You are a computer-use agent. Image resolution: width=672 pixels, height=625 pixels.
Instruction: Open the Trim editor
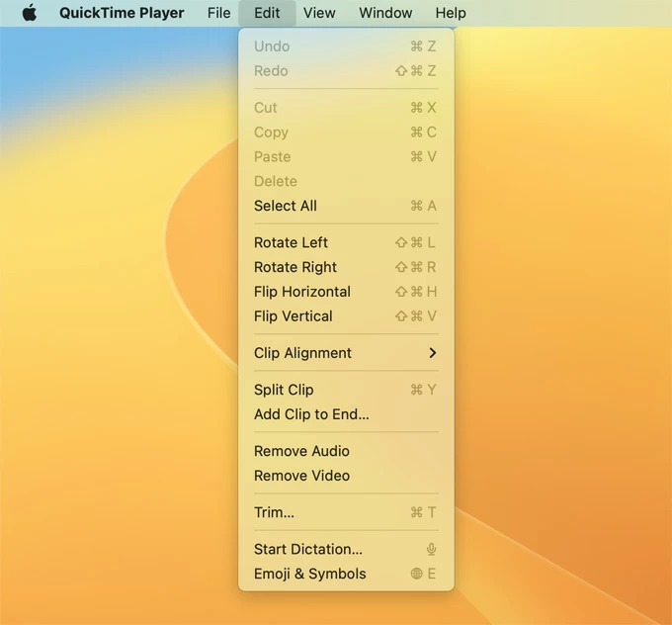coord(274,512)
